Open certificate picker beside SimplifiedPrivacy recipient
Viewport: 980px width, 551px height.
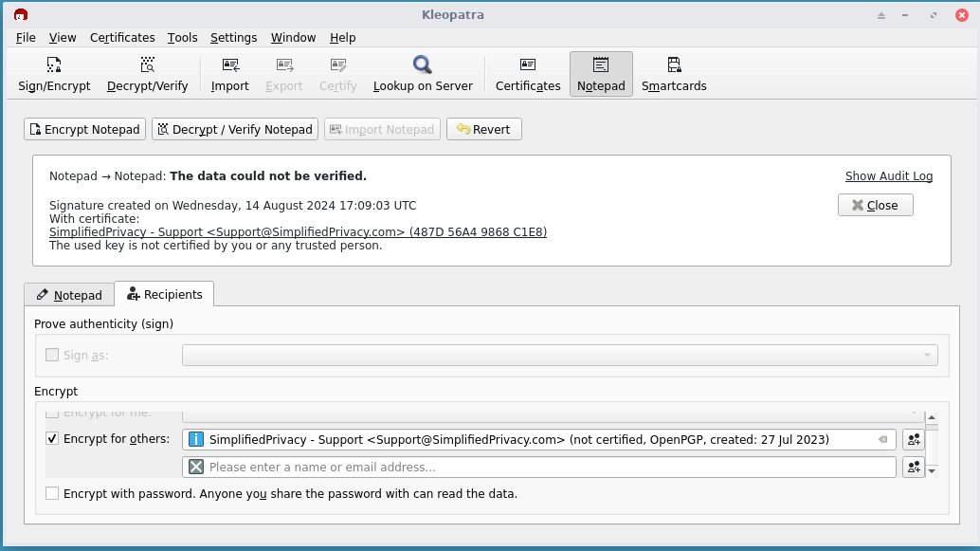[914, 440]
